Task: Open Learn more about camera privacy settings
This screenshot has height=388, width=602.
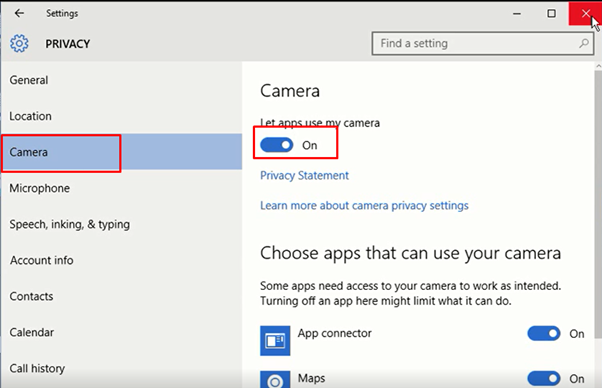Action: point(364,206)
